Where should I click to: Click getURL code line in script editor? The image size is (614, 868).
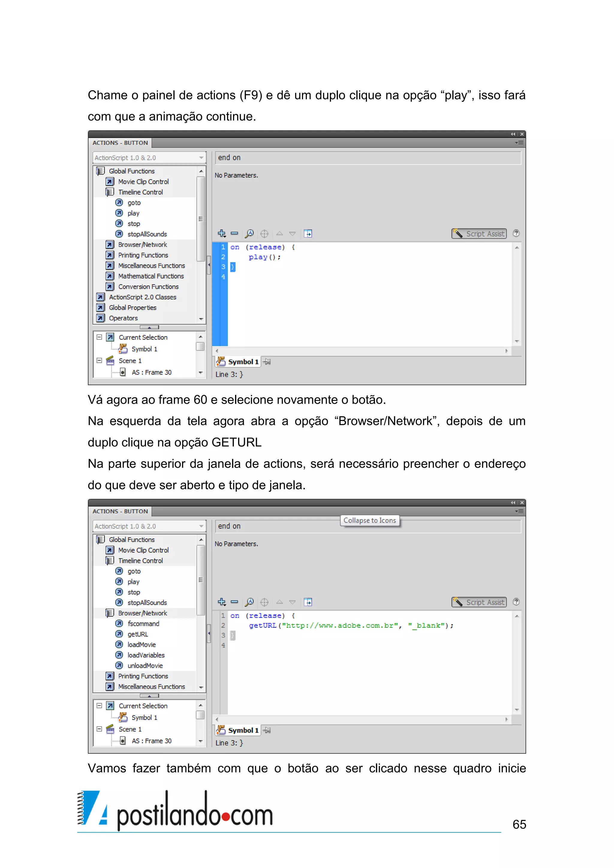pos(351,626)
